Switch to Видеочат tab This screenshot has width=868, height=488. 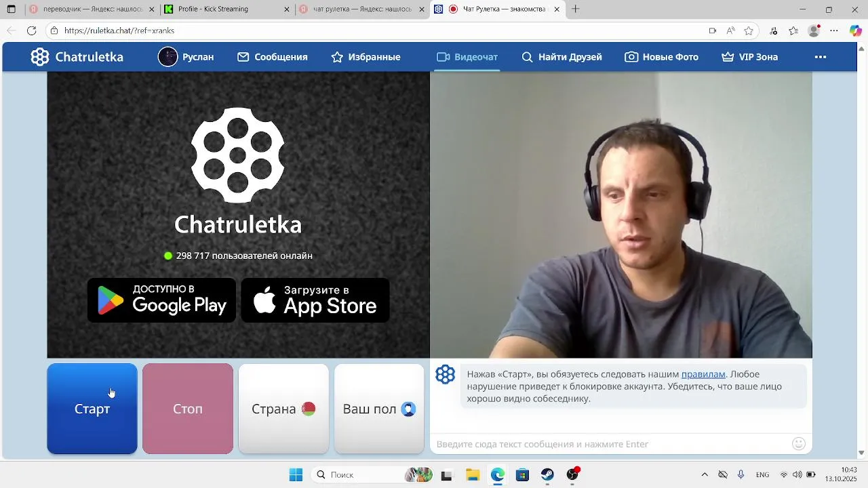pyautogui.click(x=467, y=57)
